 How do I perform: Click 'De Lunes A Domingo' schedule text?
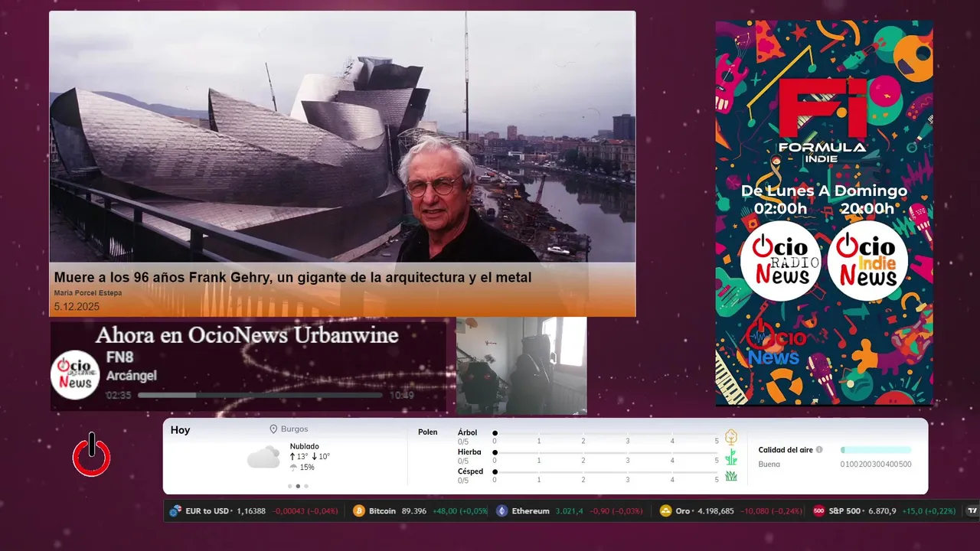coord(824,191)
